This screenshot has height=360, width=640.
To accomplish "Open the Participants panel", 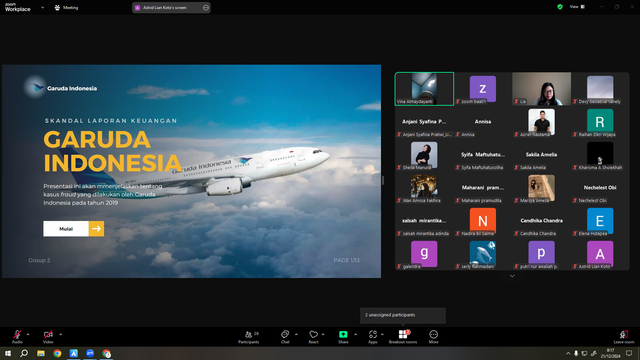I will pos(249,336).
